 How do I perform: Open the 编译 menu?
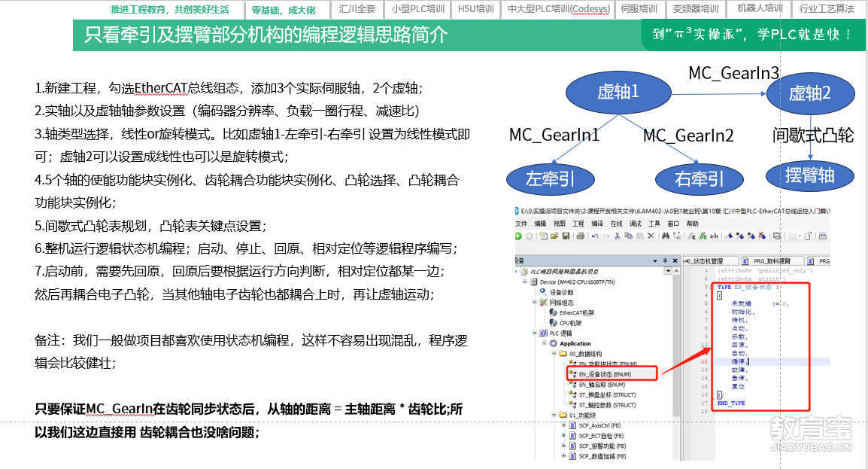[596, 224]
